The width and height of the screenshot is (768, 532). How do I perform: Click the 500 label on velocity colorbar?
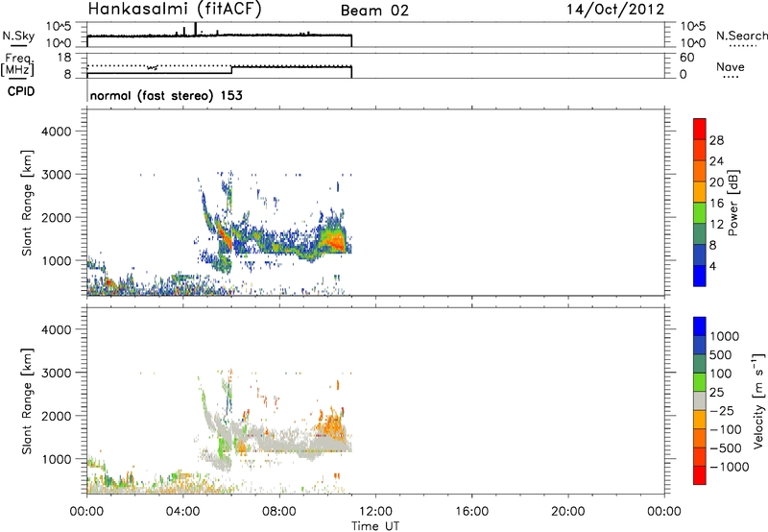tap(721, 355)
